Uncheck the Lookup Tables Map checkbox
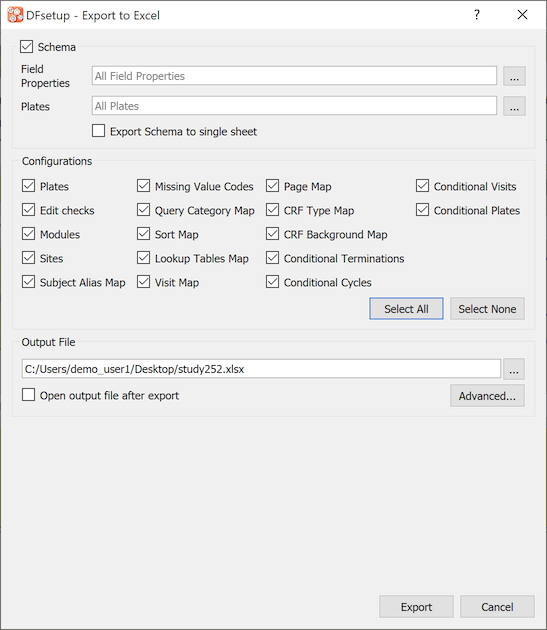Screen dimensions: 547x630 pyautogui.click(x=143, y=258)
